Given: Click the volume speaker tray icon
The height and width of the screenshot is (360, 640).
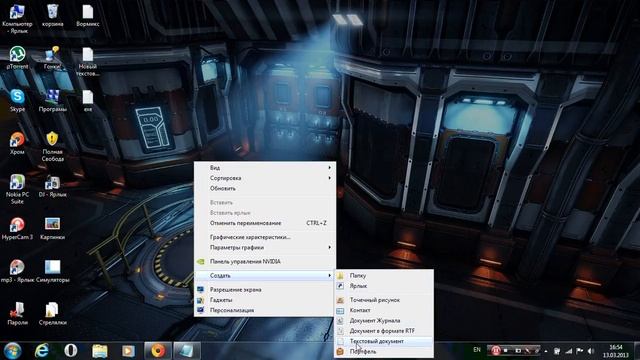Looking at the screenshot, I should [591, 351].
